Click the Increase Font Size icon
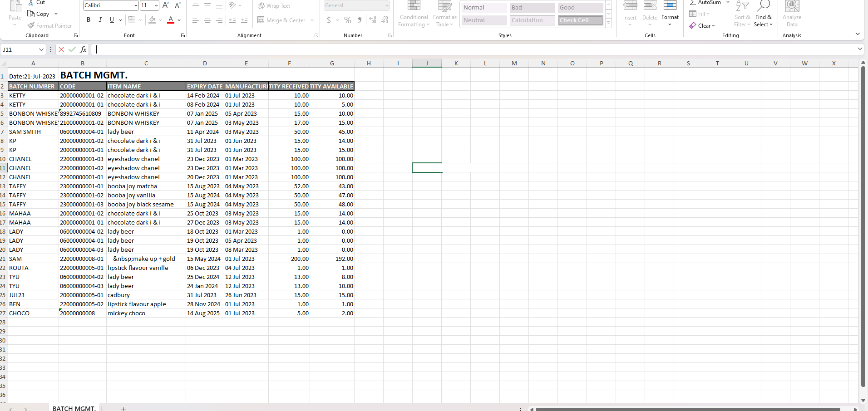Screen dimensions: 868x411 [x=166, y=5]
